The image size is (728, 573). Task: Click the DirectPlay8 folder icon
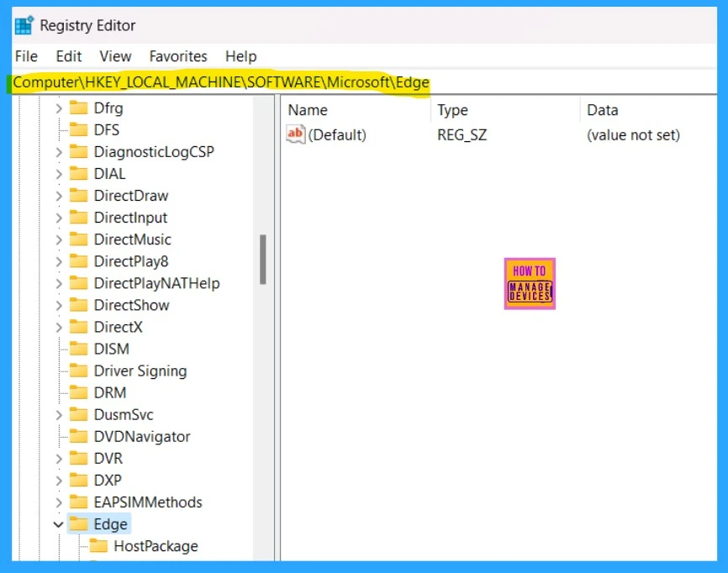pyautogui.click(x=78, y=260)
